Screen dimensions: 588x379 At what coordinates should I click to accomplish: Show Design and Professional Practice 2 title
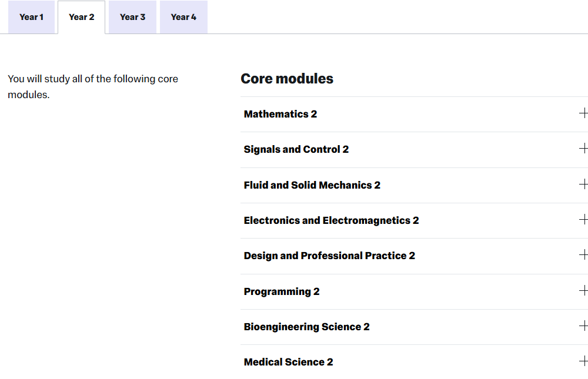329,256
